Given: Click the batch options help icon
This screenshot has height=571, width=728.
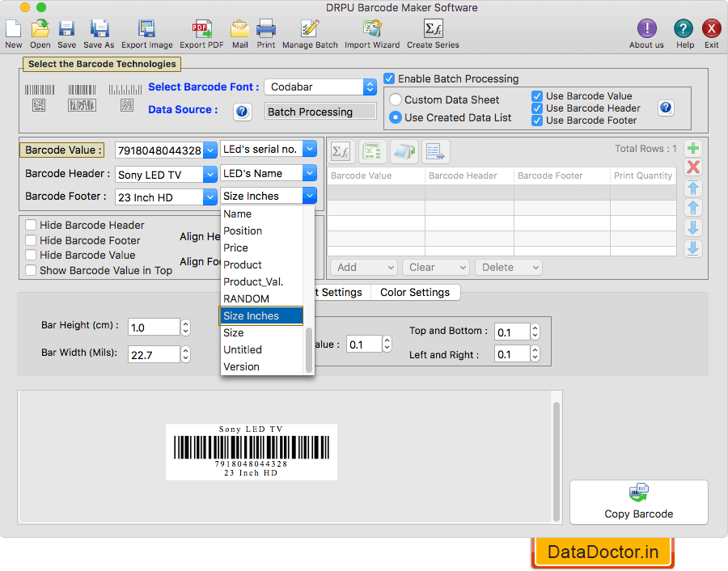Looking at the screenshot, I should (x=666, y=108).
